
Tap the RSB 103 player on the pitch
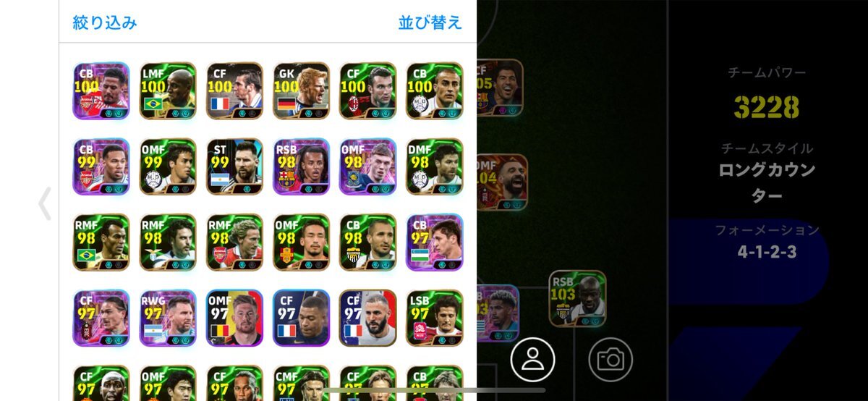click(x=578, y=298)
